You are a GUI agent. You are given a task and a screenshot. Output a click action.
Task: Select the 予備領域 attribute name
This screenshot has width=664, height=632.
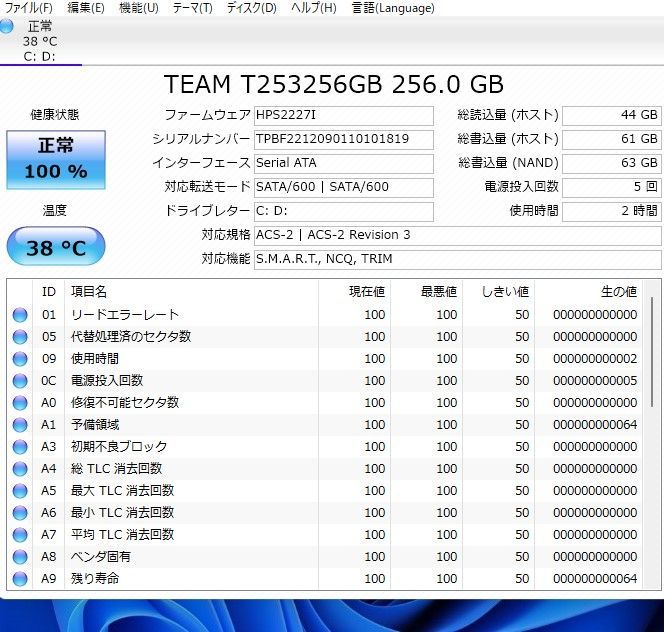[95, 425]
